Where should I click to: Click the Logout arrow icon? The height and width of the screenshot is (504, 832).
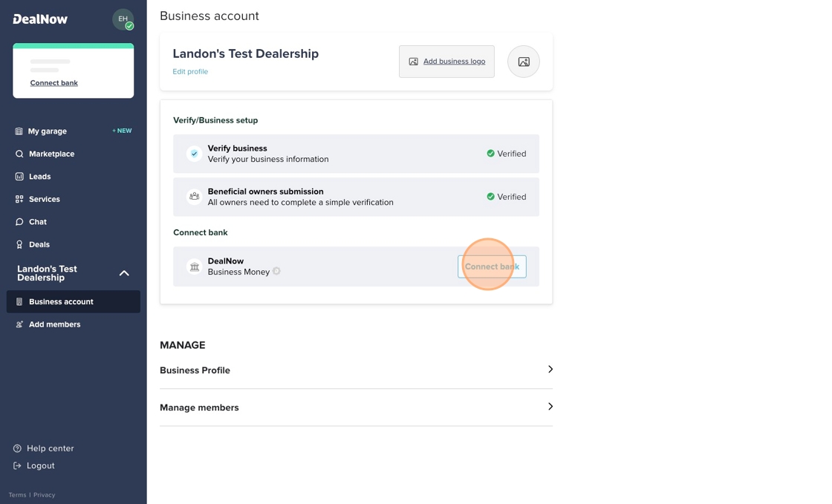(17, 465)
